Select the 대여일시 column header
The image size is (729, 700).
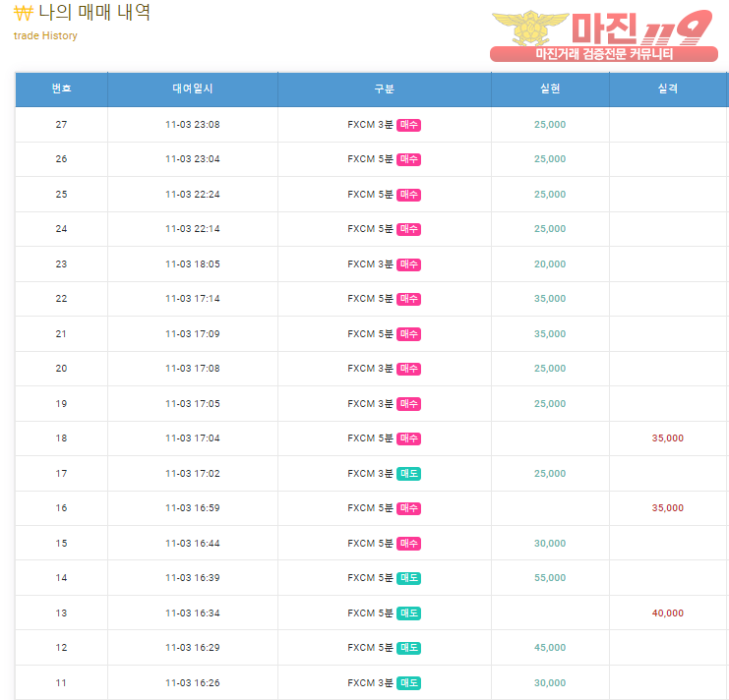click(x=193, y=88)
